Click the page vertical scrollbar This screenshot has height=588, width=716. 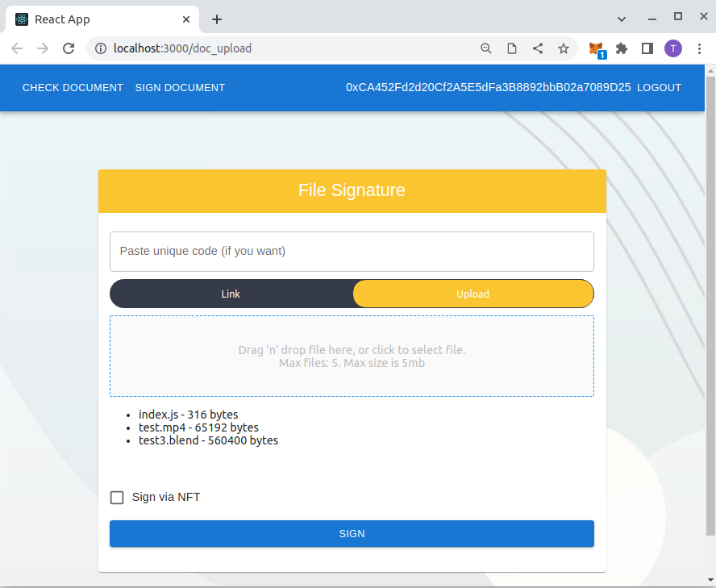pos(710,307)
